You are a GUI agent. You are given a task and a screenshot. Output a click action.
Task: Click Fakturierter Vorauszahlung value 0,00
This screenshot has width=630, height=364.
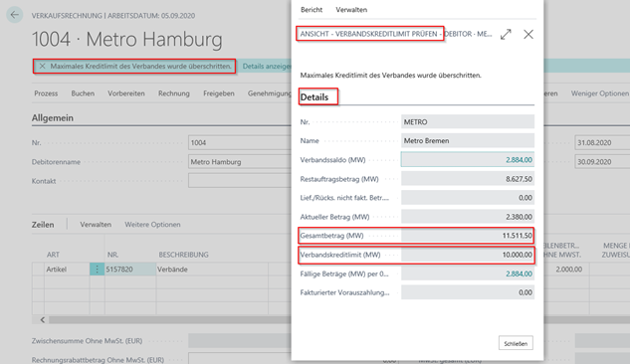pos(468,292)
